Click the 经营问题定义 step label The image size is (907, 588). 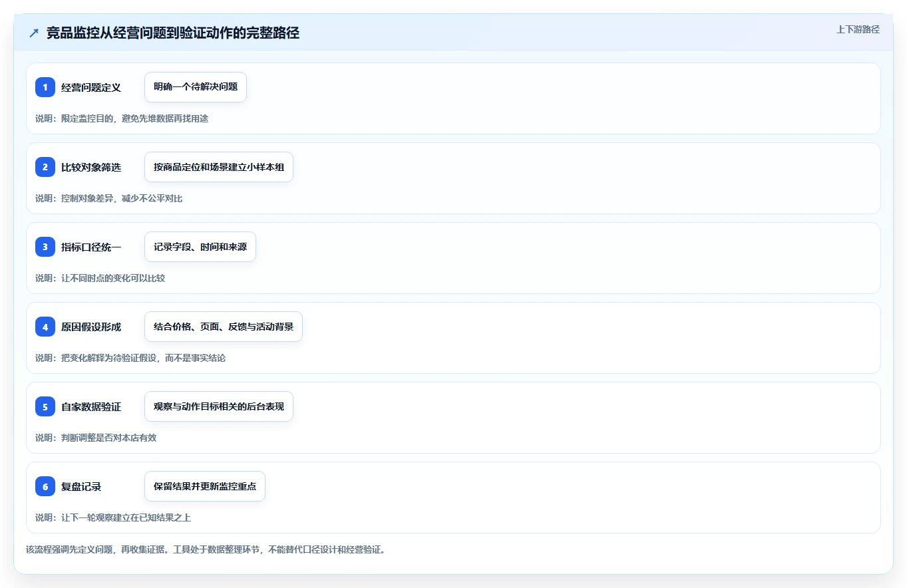[91, 87]
